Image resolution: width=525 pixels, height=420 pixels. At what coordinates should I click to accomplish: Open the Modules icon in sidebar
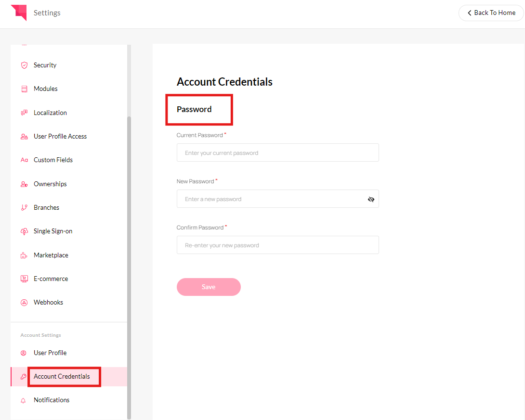coord(24,89)
